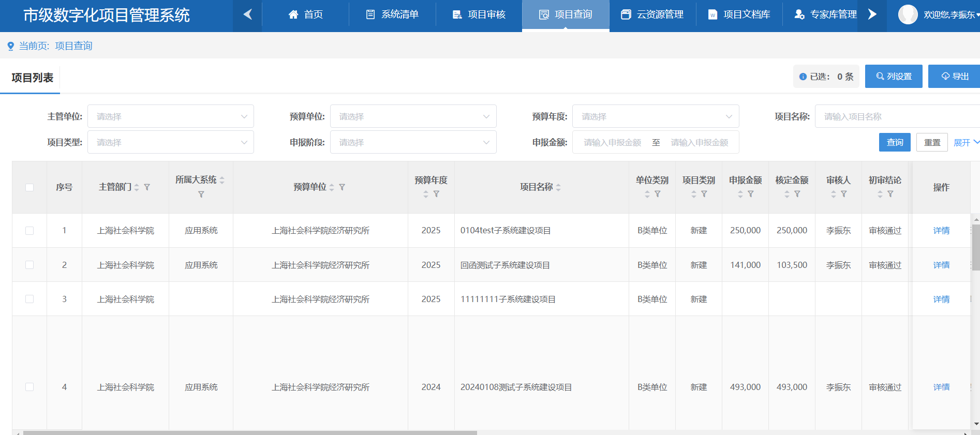Image resolution: width=980 pixels, height=435 pixels.
Task: Click the 查询 search button
Action: point(895,142)
